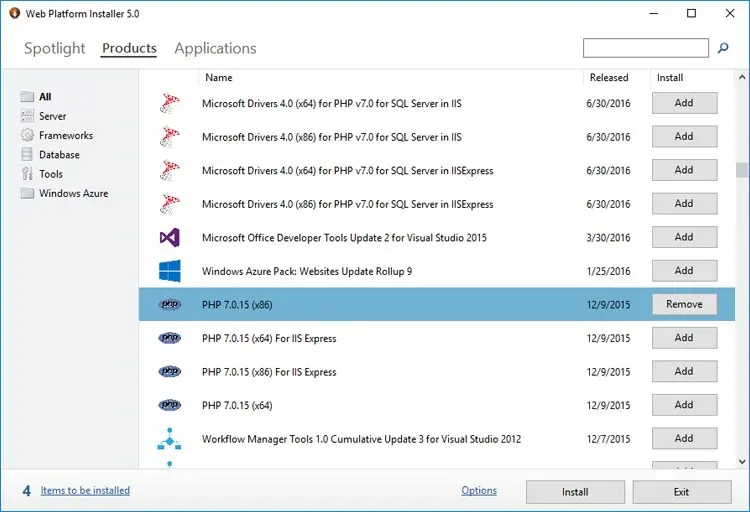Viewport: 750px width, 512px height.
Task: Click the scrollbar down arrow
Action: (742, 462)
